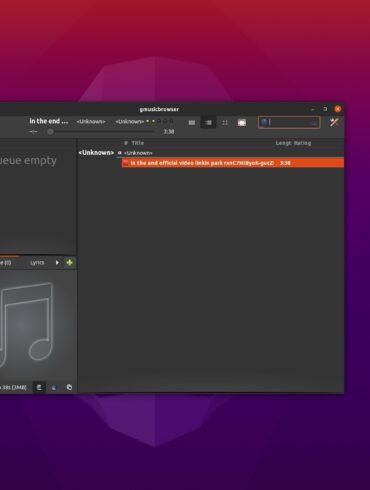Viewport: 370px width, 490px height.
Task: Sort by the Length column header
Action: pyautogui.click(x=284, y=143)
